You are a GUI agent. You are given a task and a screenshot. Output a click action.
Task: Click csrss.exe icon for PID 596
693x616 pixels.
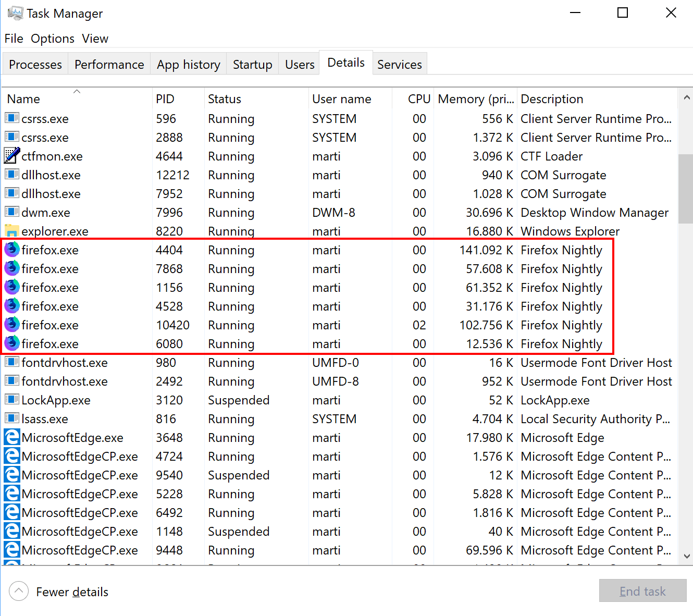tap(11, 118)
